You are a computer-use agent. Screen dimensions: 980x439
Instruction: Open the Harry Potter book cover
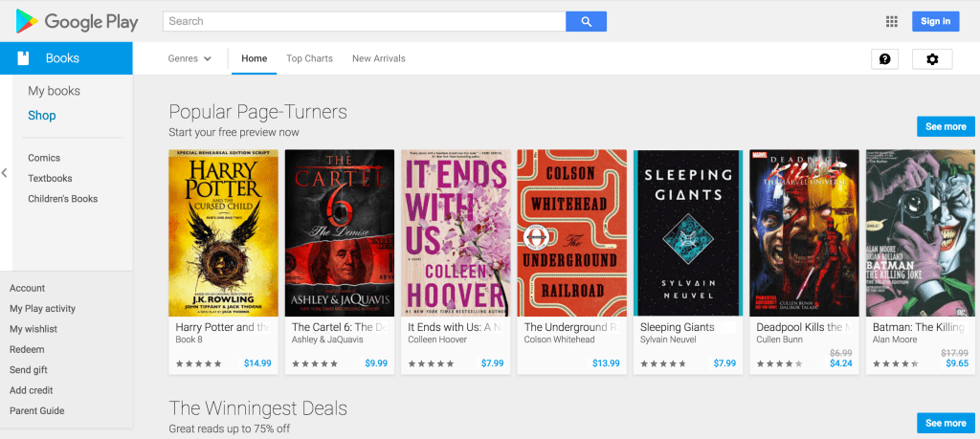(223, 232)
